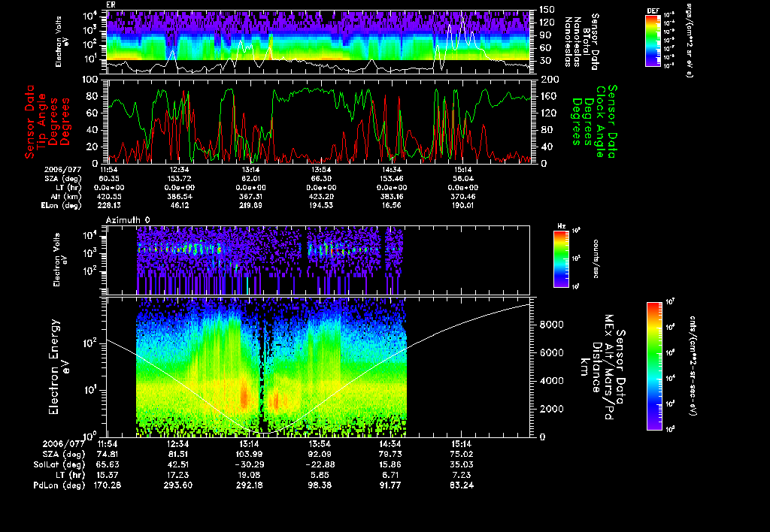Click SZA value 92.09 in lower table
The height and width of the screenshot is (532, 770).
click(x=320, y=454)
